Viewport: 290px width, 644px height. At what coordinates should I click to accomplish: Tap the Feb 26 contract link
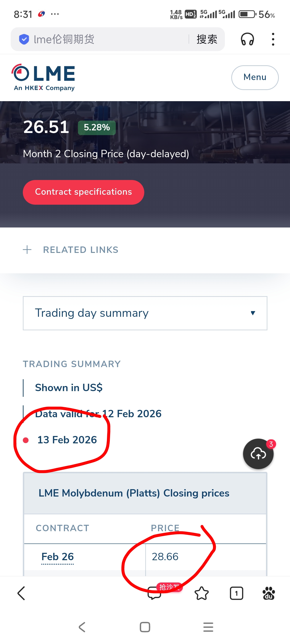click(58, 557)
